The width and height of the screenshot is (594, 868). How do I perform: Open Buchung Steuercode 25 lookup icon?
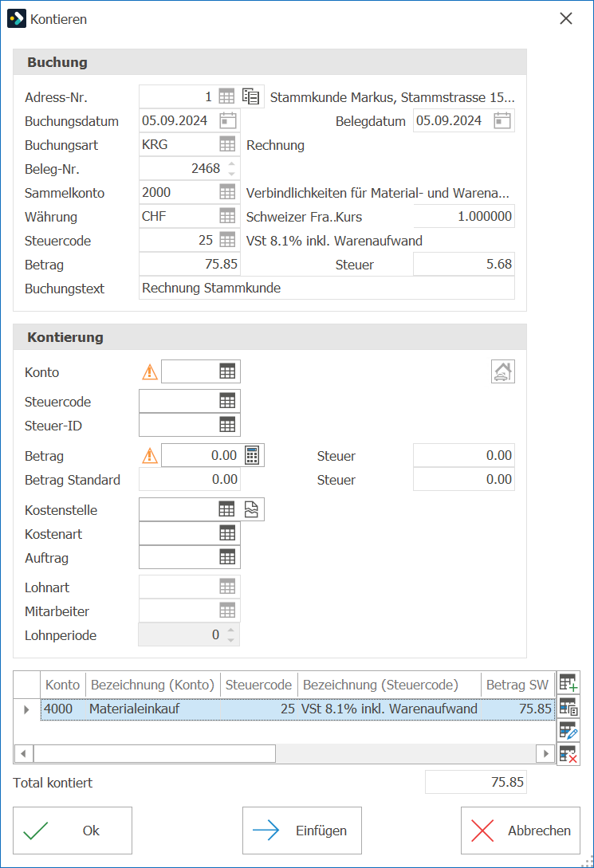pyautogui.click(x=227, y=240)
